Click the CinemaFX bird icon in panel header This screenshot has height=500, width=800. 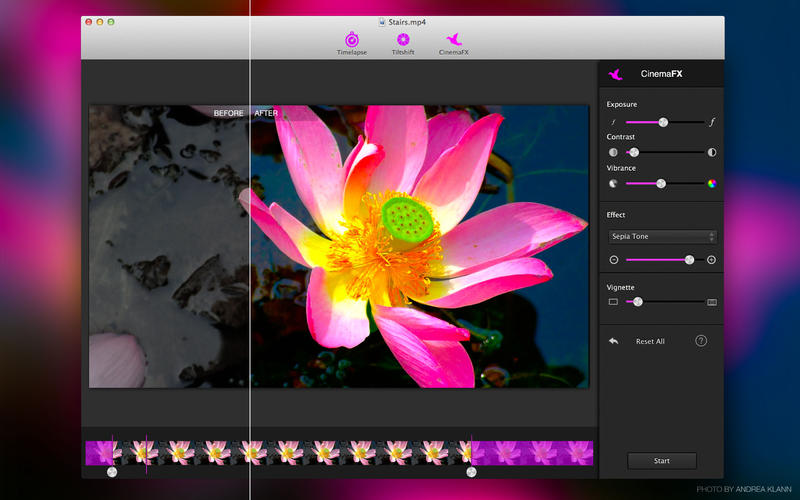615,74
